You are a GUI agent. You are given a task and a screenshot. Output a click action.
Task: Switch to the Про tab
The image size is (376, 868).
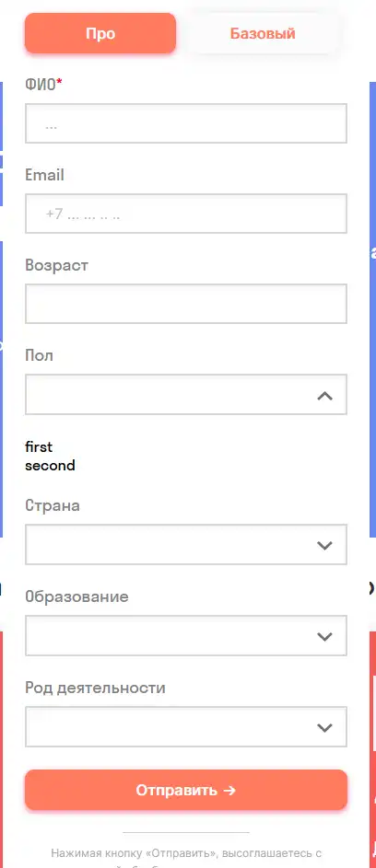[100, 33]
